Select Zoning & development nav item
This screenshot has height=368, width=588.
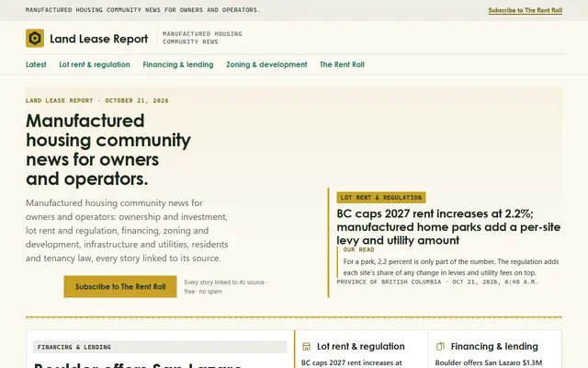click(x=266, y=64)
